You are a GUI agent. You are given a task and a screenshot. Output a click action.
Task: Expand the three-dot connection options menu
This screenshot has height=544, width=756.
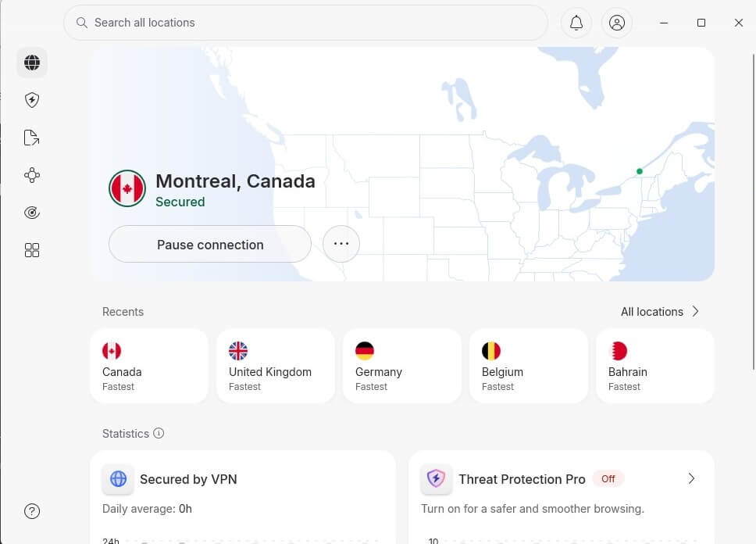[x=341, y=243]
